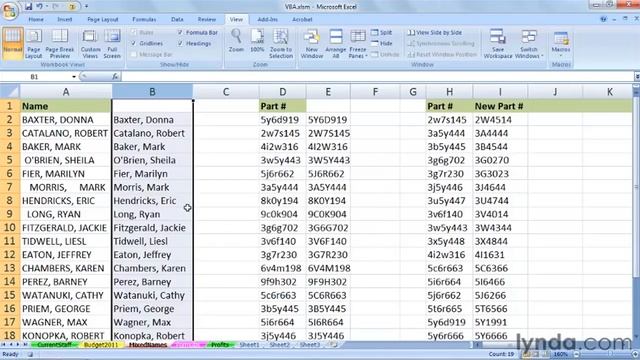This screenshot has height=360, width=640.
Task: Open the Undo history dropdown arrow
Action: click(47, 7)
